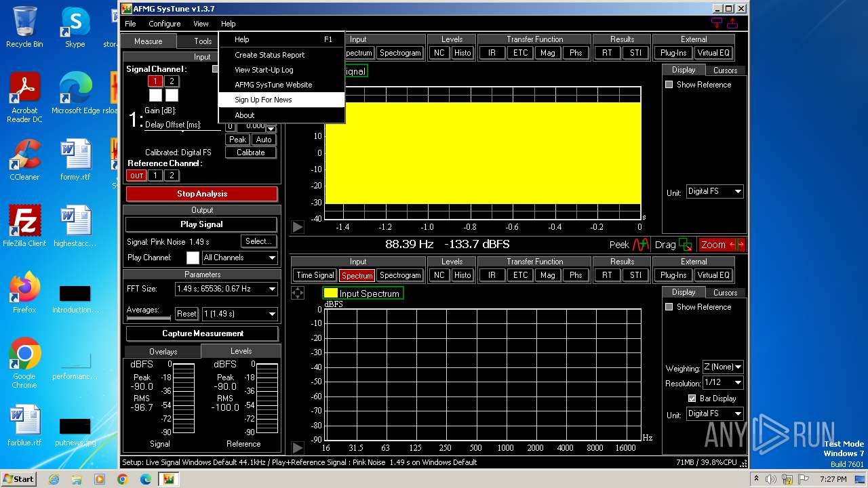The image size is (868, 488).
Task: Click the Windows Start button
Action: [x=18, y=479]
